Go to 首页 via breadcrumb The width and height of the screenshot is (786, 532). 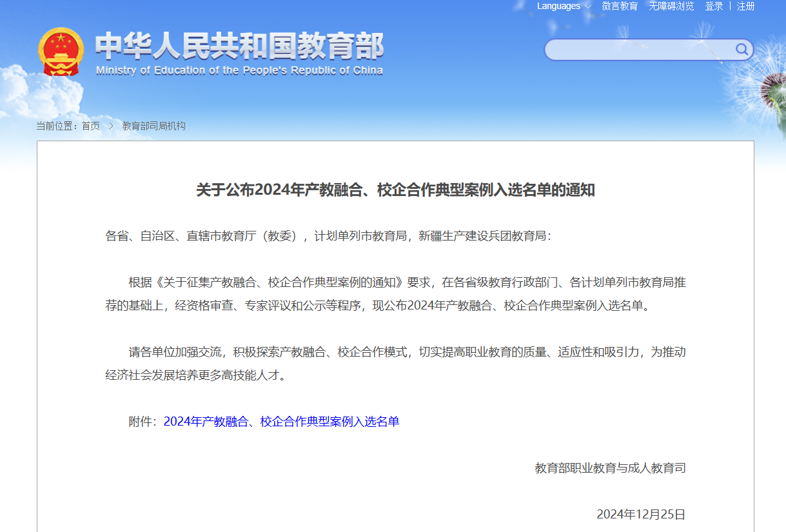pos(91,126)
